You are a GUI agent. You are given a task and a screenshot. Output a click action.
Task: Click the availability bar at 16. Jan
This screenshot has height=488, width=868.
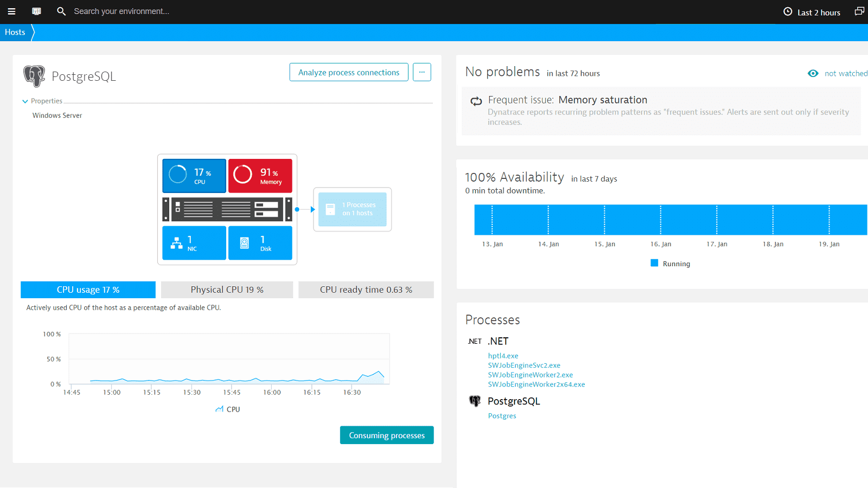pos(661,220)
